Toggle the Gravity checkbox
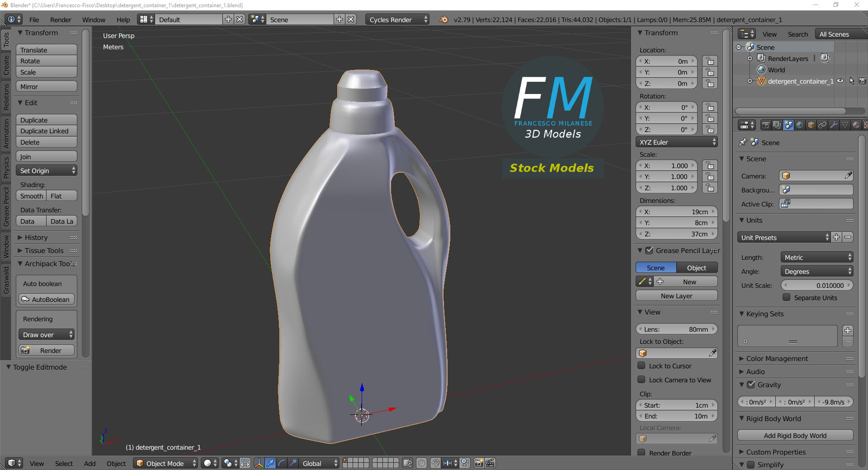The image size is (868, 470). tap(751, 385)
